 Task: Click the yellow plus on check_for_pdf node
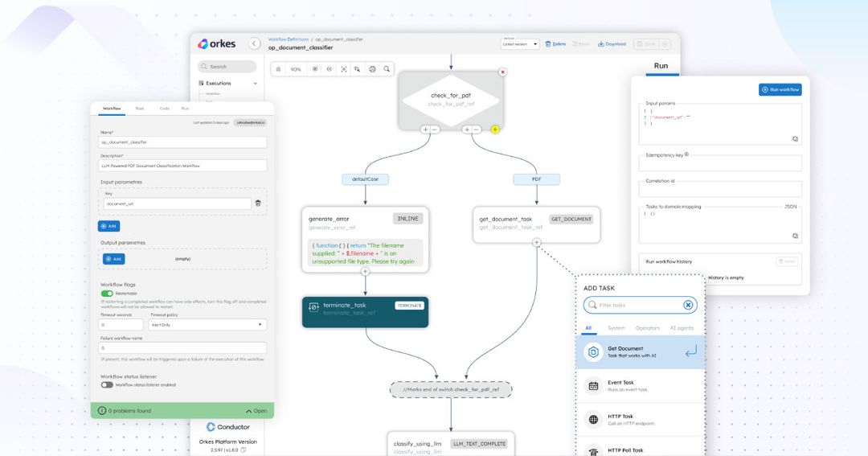pyautogui.click(x=495, y=129)
